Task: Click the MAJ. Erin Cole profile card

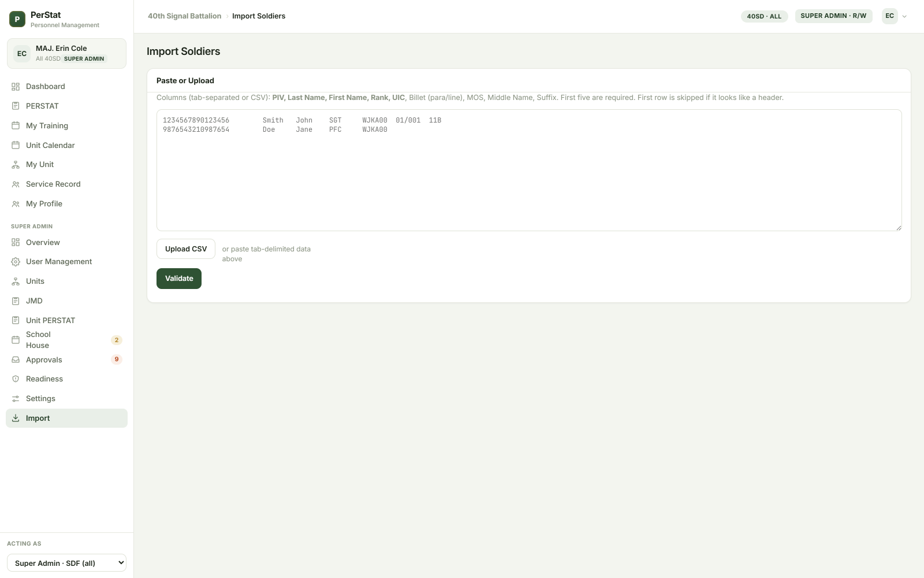Action: [66, 53]
